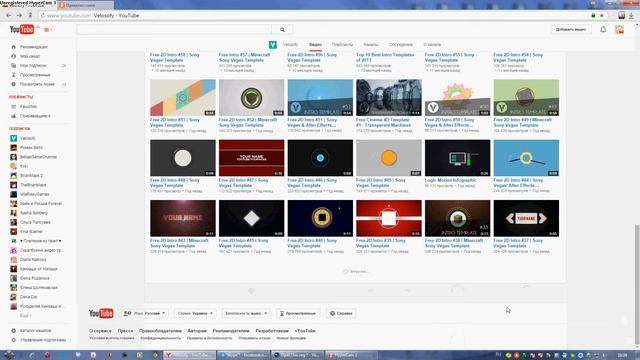Image resolution: width=640 pixels, height=360 pixels.
Task: Open the notifications bell
Action: [603, 29]
